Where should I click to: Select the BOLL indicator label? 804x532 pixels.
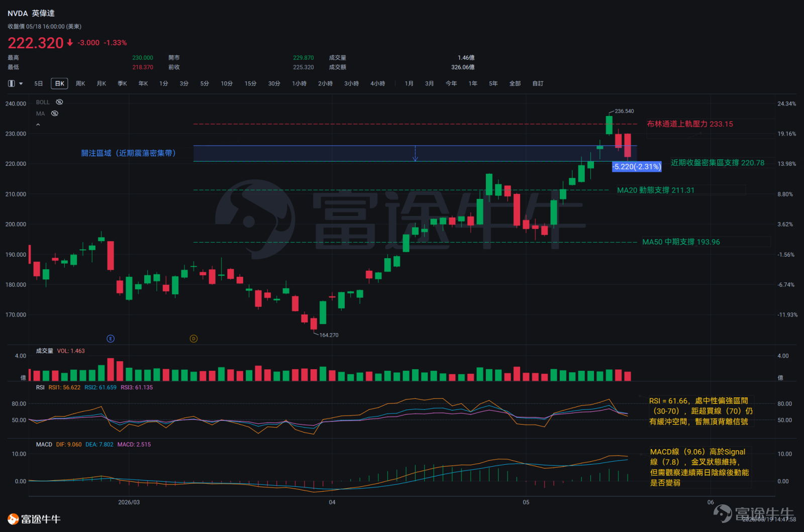43,102
